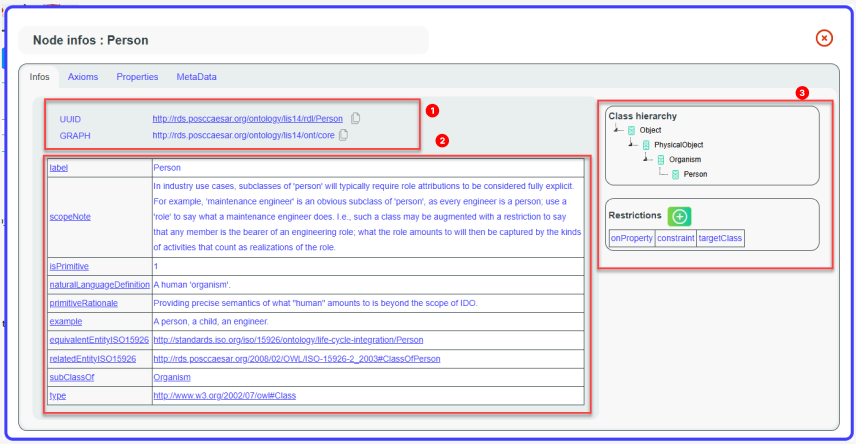Click the onProperty column header in Restrictions
This screenshot has height=444, width=856.
coord(632,238)
